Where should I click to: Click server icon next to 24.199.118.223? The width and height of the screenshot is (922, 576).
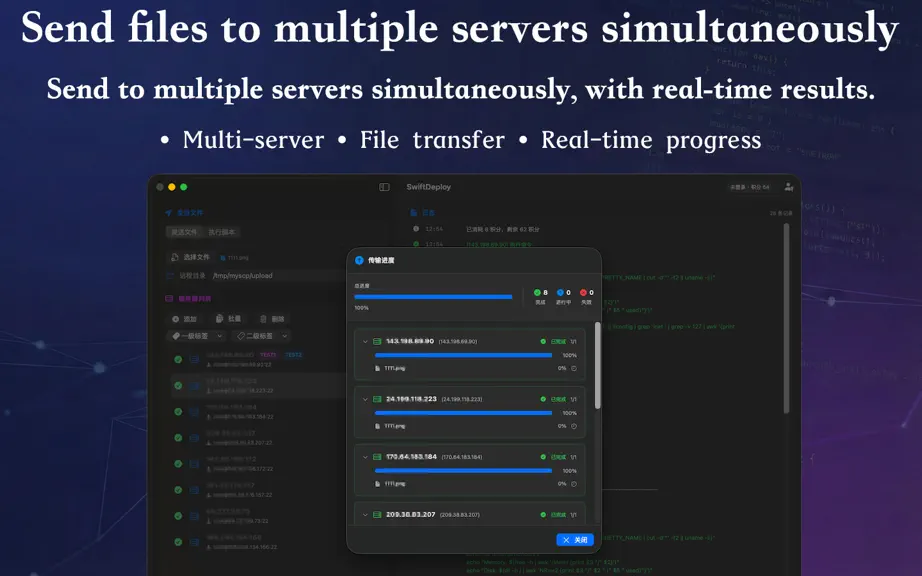(378, 399)
